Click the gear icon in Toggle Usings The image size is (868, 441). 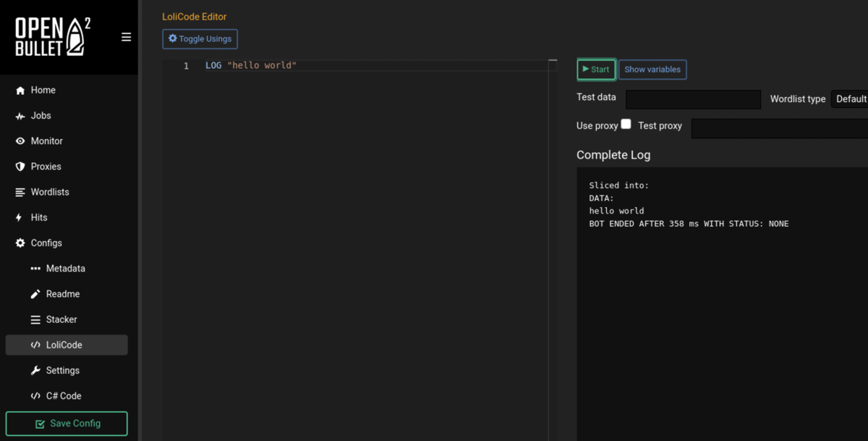[173, 38]
